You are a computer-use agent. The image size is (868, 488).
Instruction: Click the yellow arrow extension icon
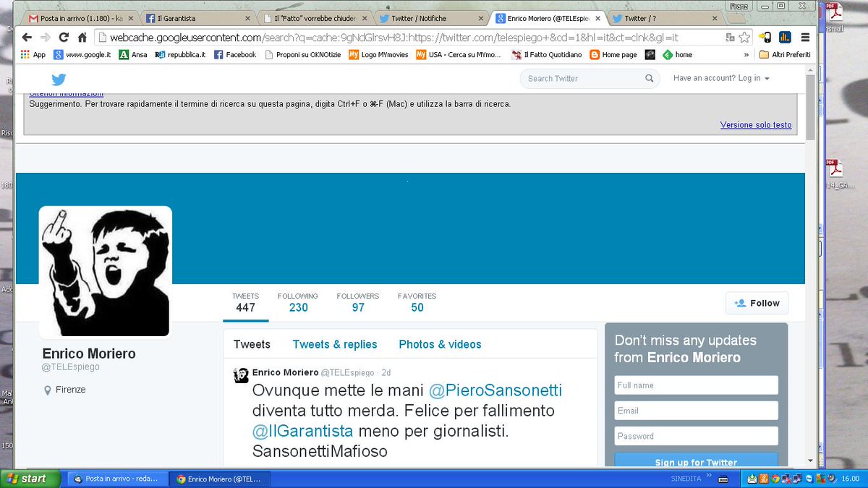765,38
